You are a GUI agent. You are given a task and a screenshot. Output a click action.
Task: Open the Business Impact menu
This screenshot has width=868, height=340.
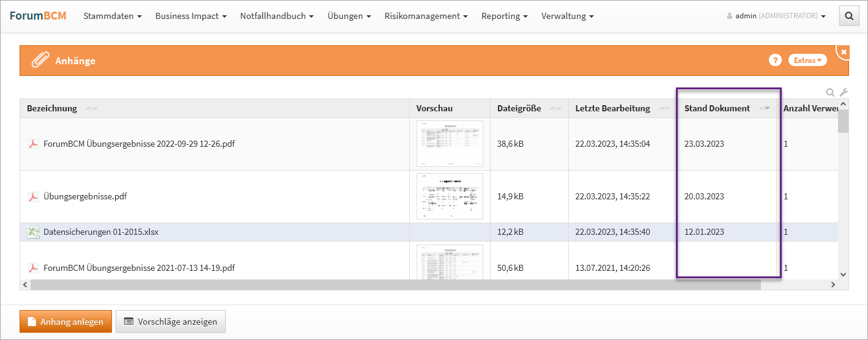(x=191, y=17)
